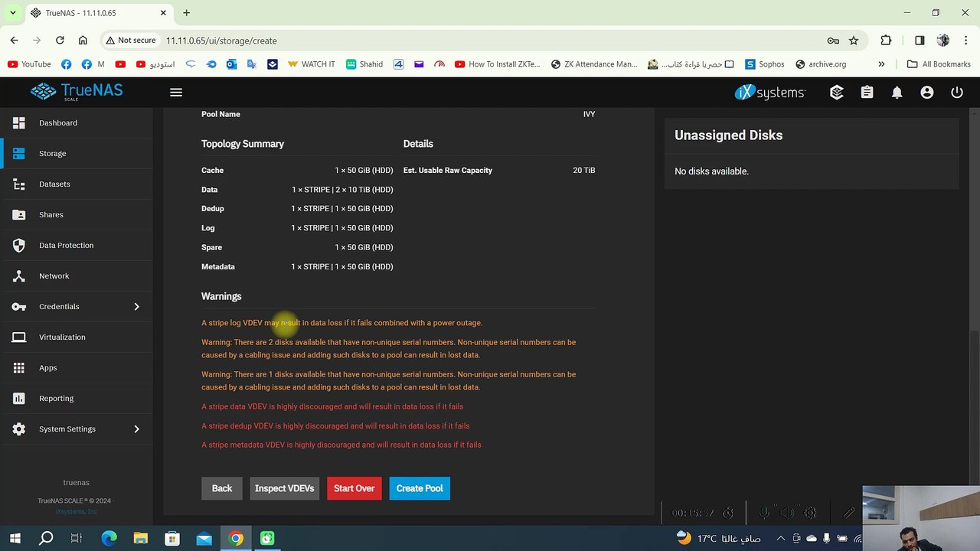Expand the Credentials submenu chevron
980x551 pixels.
[137, 306]
